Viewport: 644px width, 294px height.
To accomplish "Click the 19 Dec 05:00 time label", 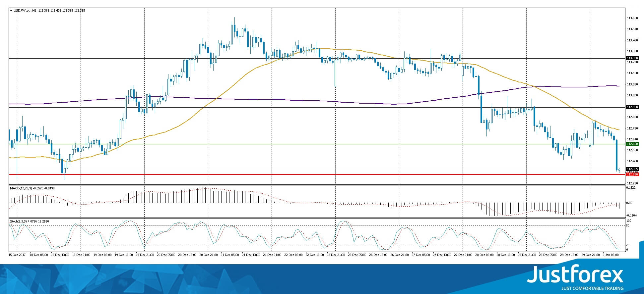I will [103, 255].
